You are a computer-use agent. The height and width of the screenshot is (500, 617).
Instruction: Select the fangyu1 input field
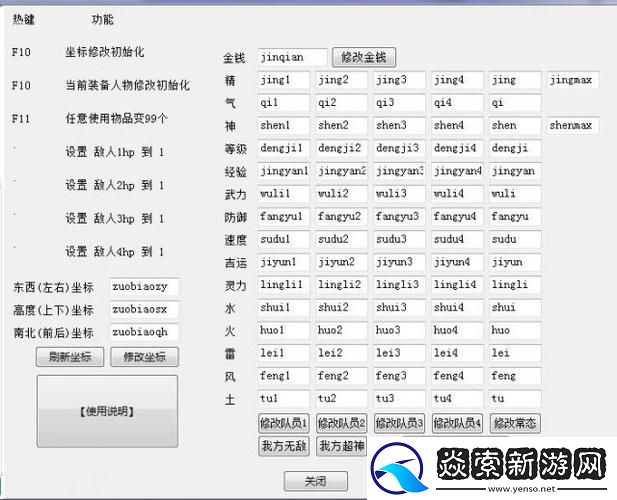(283, 217)
